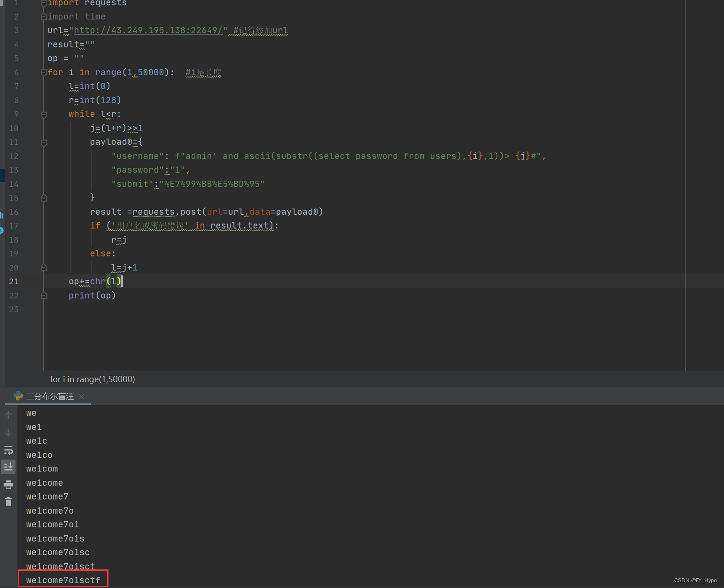
Task: Select the 二分布尔盲注 run tab
Action: [x=50, y=396]
